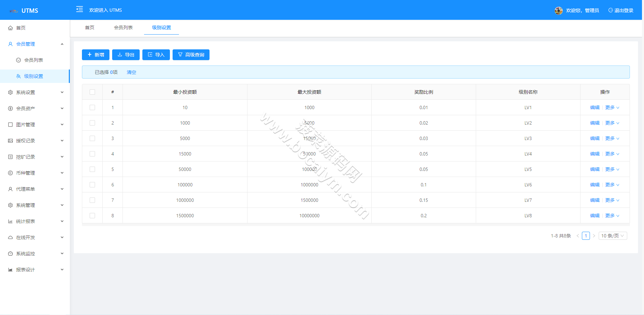Click the square icon beside 图片管理

[x=10, y=125]
